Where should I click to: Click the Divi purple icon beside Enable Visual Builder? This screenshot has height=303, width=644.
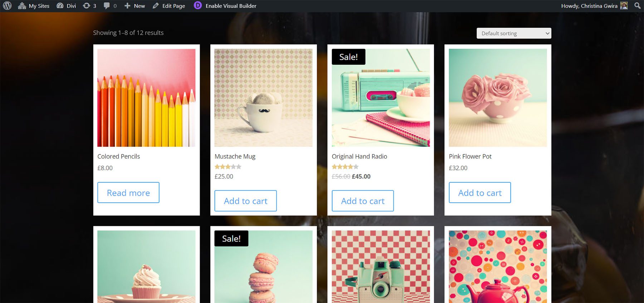(197, 5)
